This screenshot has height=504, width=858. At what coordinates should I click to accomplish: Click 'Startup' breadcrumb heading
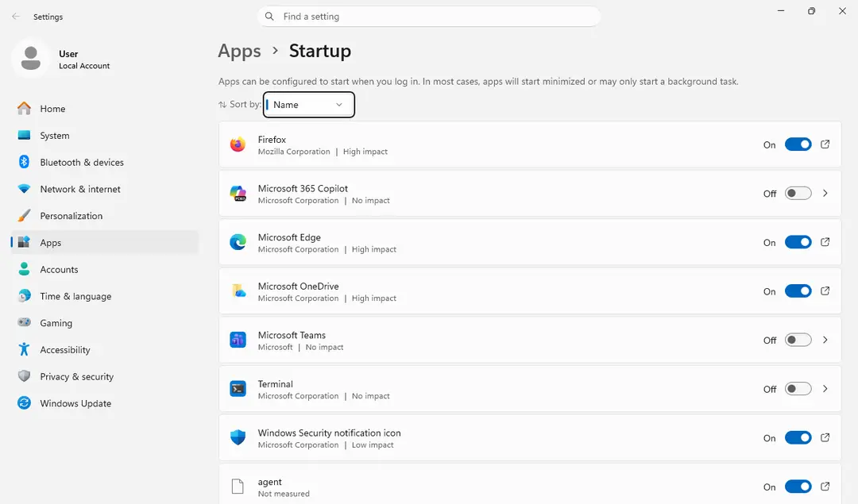coord(320,51)
